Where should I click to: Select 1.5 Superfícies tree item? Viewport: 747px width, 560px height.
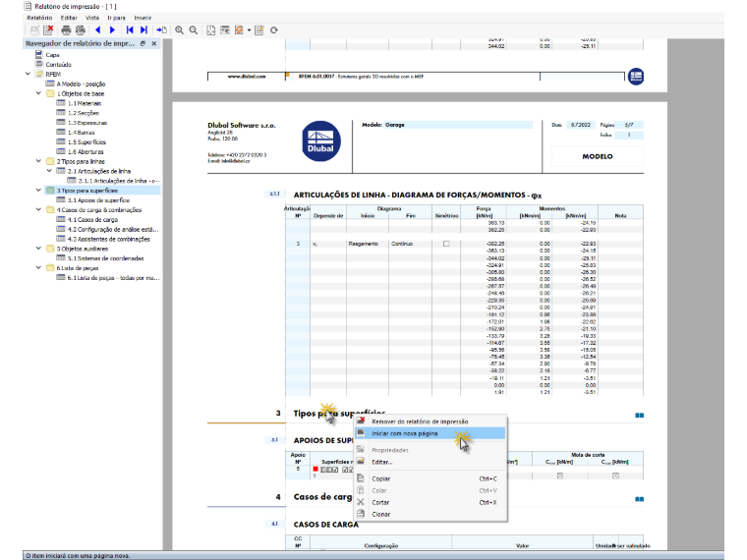coord(82,141)
